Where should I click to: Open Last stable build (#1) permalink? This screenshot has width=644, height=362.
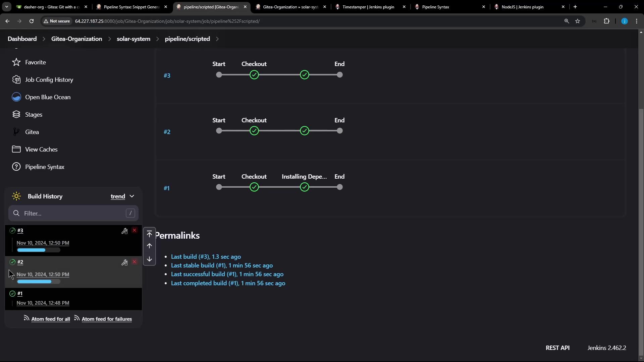pyautogui.click(x=222, y=265)
